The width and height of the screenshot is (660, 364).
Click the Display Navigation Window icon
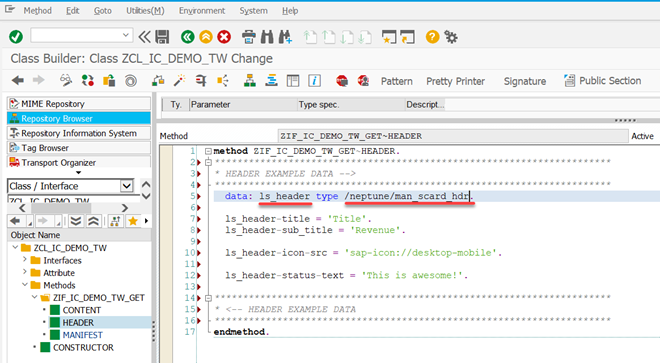271,80
